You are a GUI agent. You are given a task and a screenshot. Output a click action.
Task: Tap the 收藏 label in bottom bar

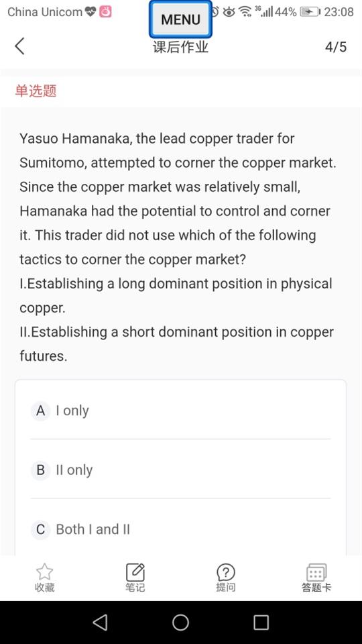click(x=45, y=588)
